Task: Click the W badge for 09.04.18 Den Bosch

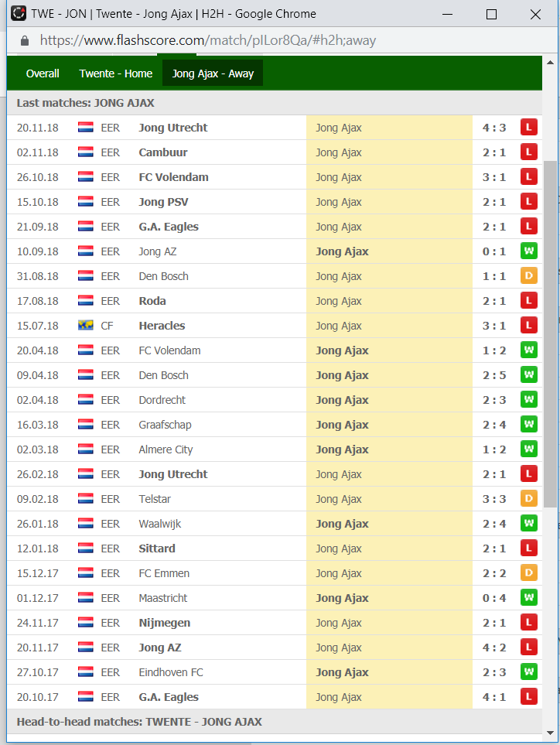Action: pos(528,375)
